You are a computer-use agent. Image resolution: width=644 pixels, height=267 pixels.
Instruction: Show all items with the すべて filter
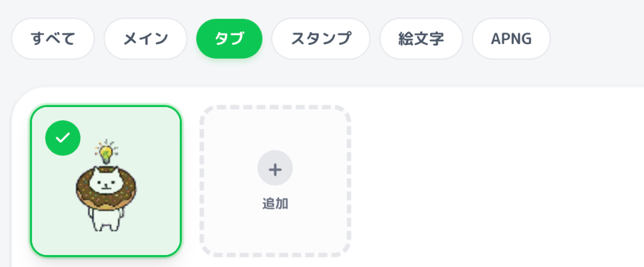53,38
